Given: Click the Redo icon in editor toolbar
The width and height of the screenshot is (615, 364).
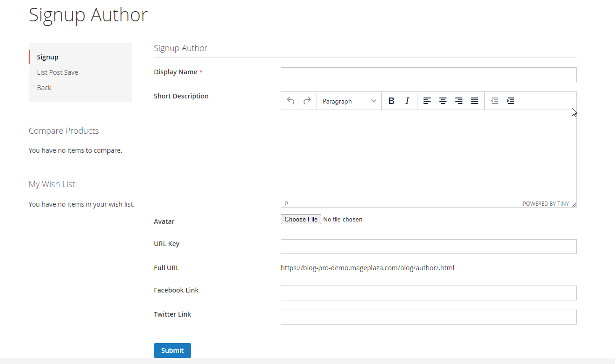Looking at the screenshot, I should tap(307, 101).
